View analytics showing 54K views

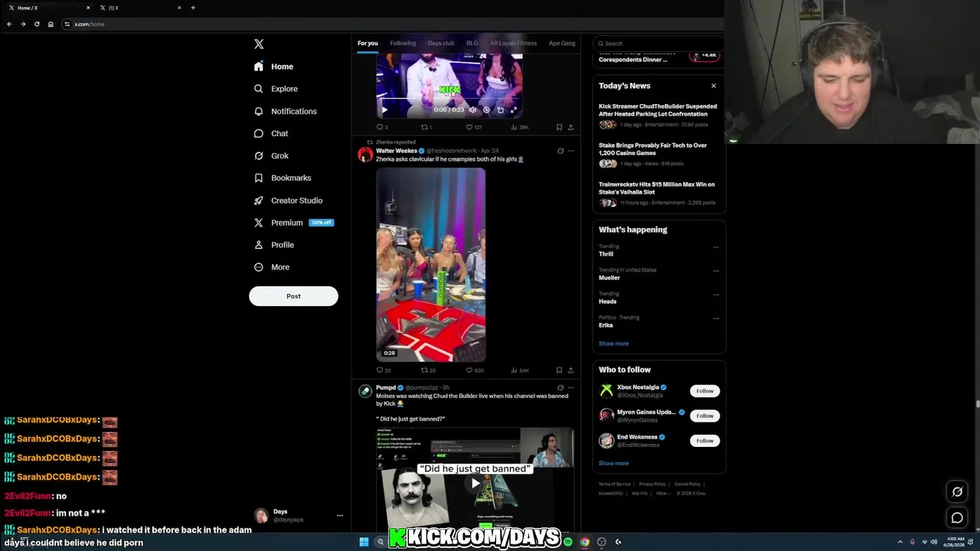coord(520,370)
